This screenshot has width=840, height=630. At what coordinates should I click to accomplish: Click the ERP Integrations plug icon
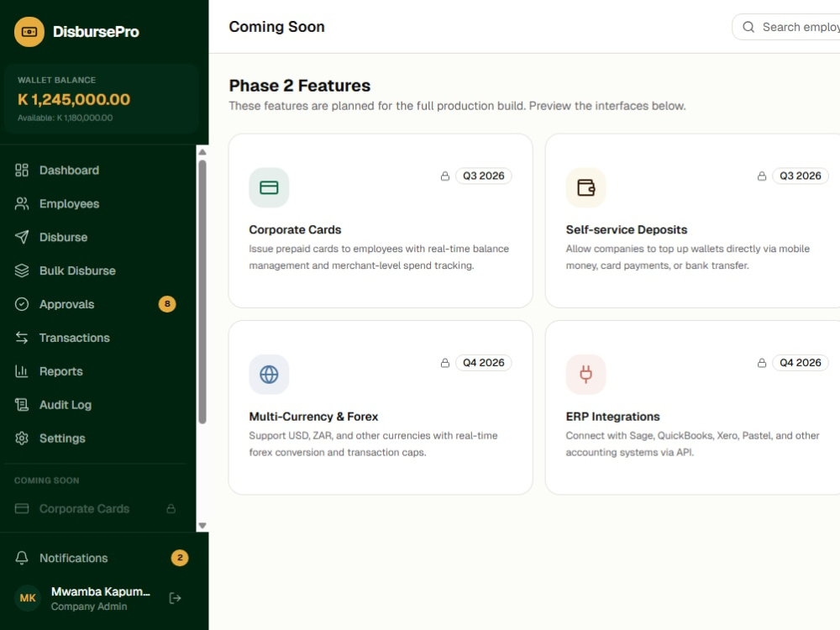(x=585, y=375)
